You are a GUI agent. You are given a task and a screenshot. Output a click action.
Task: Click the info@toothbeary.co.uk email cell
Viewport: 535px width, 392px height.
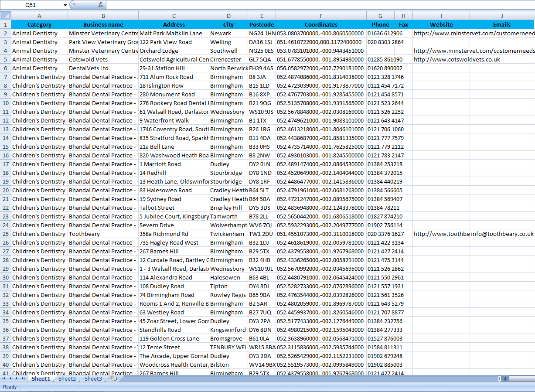click(502, 234)
